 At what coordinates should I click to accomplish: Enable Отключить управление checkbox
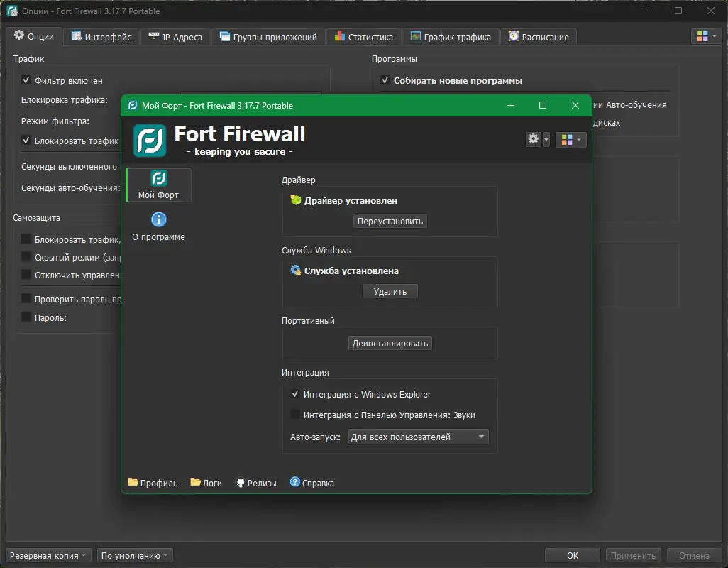pos(26,275)
